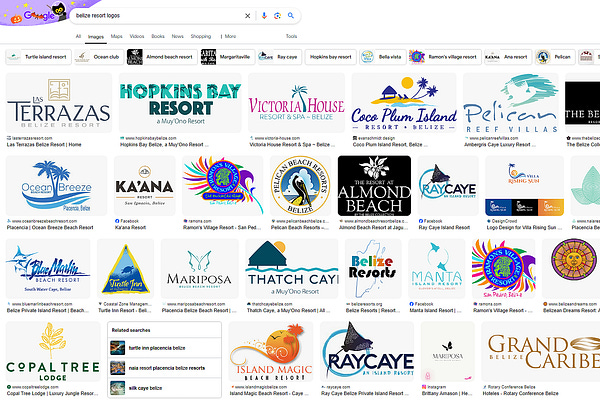600x400 pixels.
Task: Visit 'Placencia | Ocean Breeze Beach Resort' link
Action: pos(50,227)
